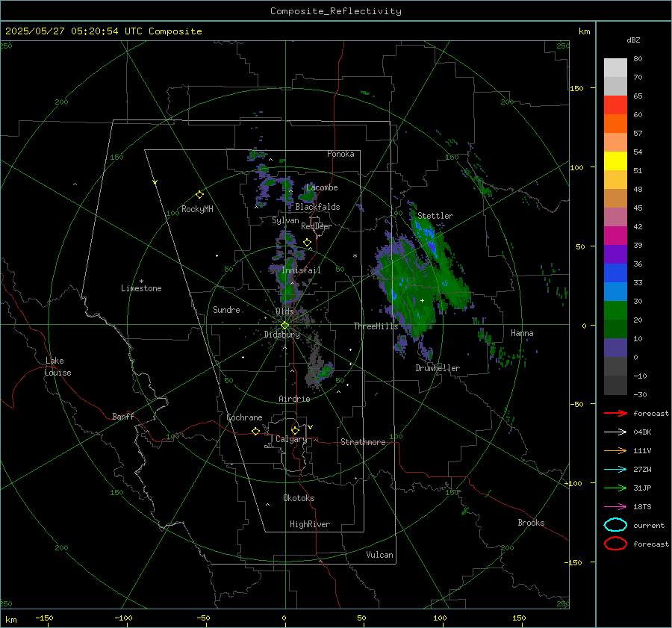Pick the bright yellow 51-54 dBZ swatch
672x628 pixels.
[x=615, y=161]
